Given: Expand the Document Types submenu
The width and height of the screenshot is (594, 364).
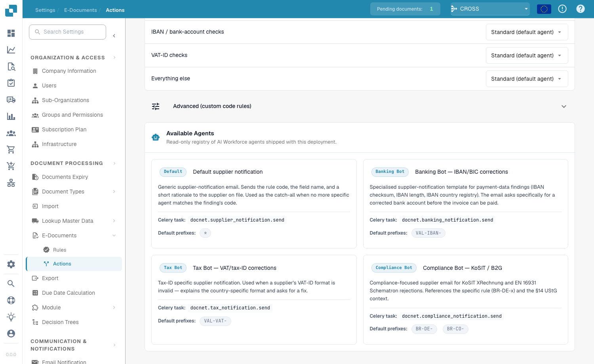Looking at the screenshot, I should pos(114,191).
